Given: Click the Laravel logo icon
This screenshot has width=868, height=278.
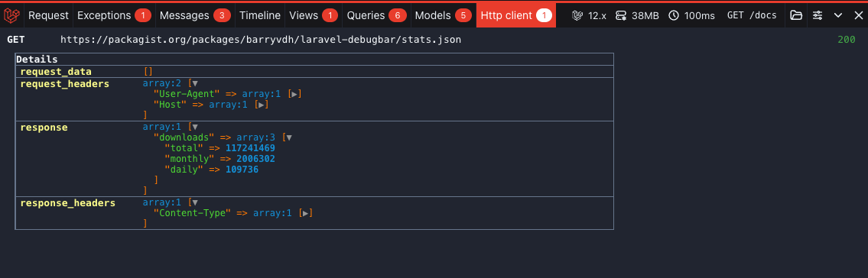Looking at the screenshot, I should (11, 15).
